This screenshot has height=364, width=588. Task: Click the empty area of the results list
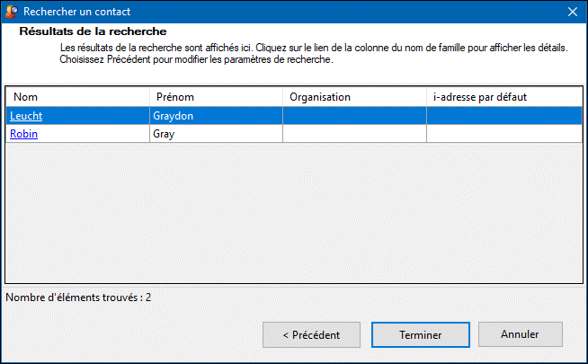click(293, 216)
